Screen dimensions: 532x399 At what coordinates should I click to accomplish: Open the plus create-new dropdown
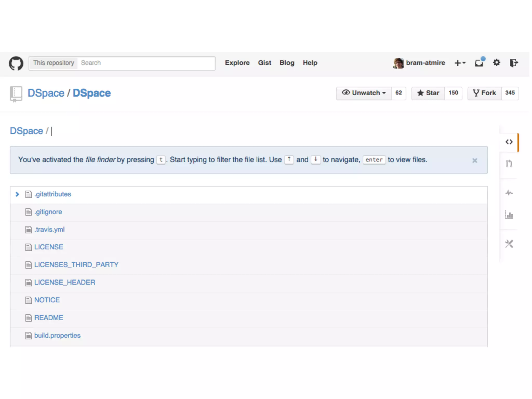coord(460,63)
